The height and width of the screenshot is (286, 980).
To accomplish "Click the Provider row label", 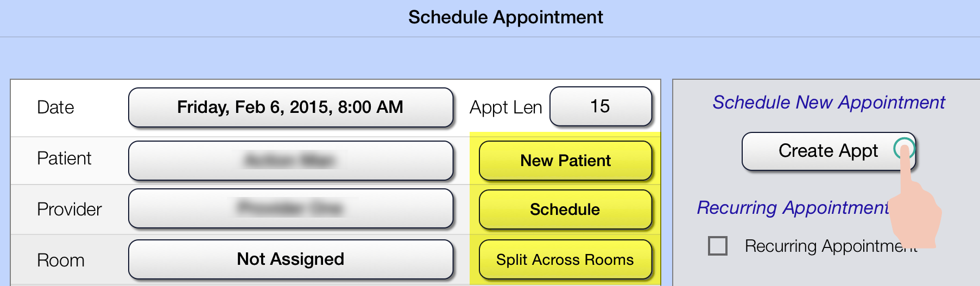I will tap(69, 209).
